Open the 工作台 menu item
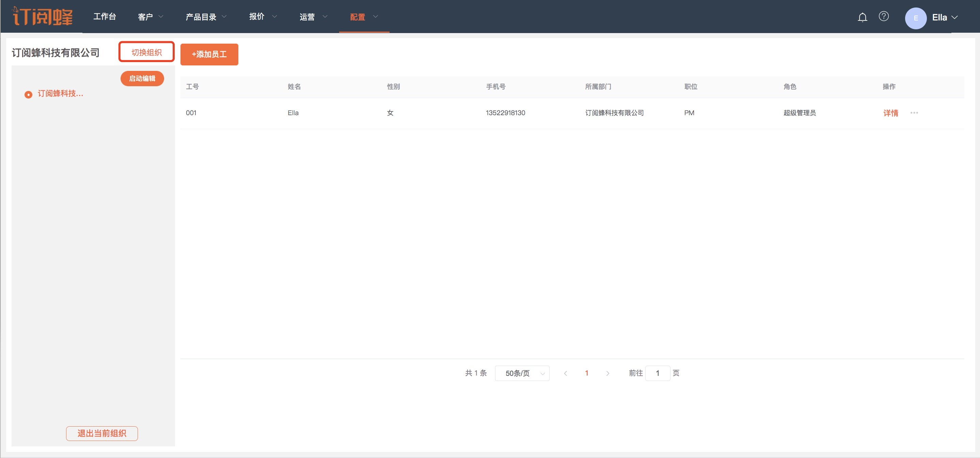This screenshot has height=458, width=980. click(x=105, y=16)
